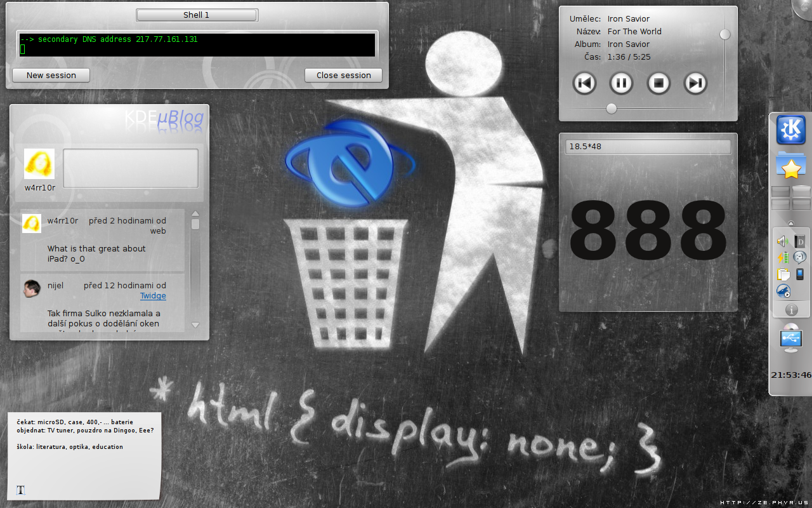Image resolution: width=812 pixels, height=508 pixels.
Task: Click the Amarok wolf tray icon
Action: coord(783,291)
